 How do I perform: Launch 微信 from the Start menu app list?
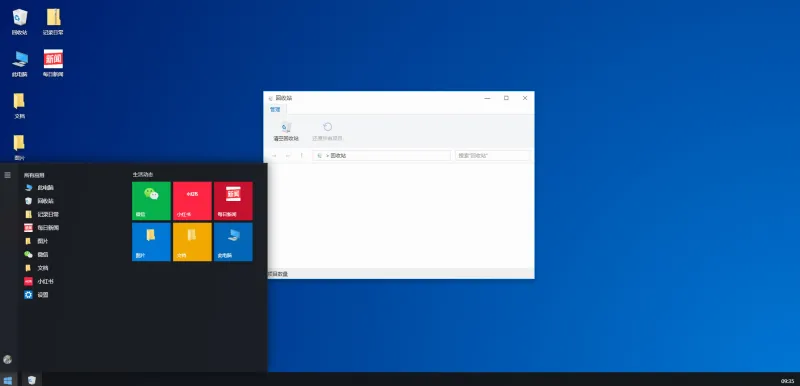[x=37, y=254]
